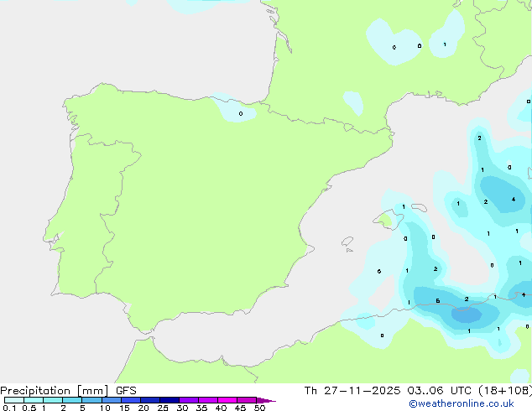Click the 0.5 to 1 mm legend swatch
This screenshot has width=532, height=411.
tap(34, 400)
